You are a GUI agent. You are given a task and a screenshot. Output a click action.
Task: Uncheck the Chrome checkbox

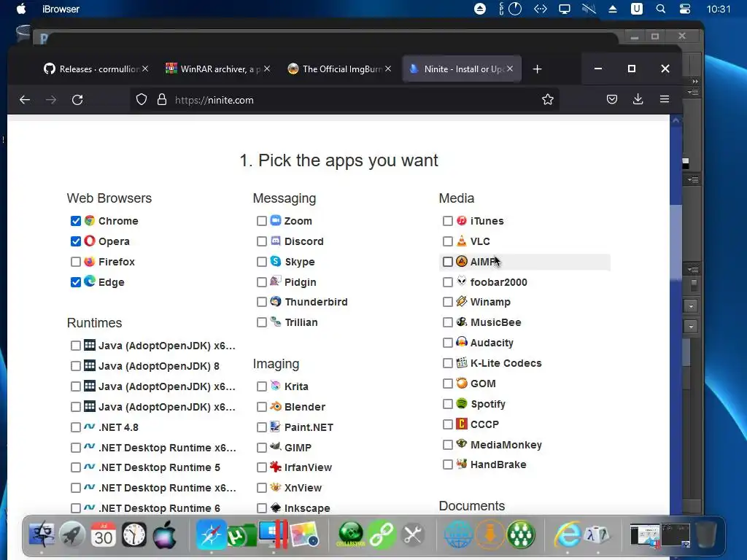click(x=75, y=221)
